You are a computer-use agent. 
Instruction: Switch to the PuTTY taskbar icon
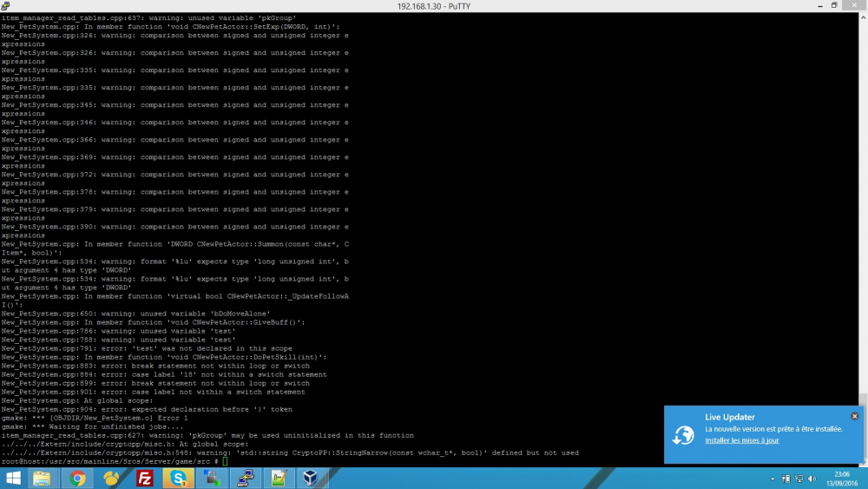pyautogui.click(x=245, y=478)
